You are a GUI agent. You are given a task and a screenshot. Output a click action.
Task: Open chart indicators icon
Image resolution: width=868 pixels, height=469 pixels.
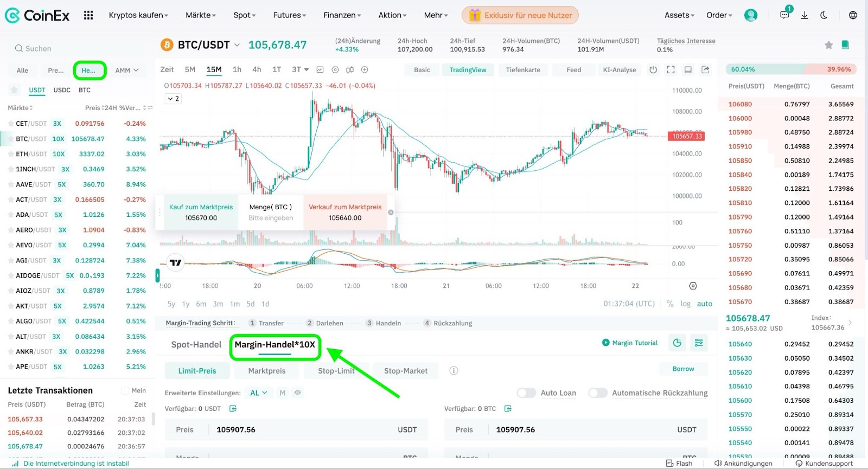pos(320,69)
